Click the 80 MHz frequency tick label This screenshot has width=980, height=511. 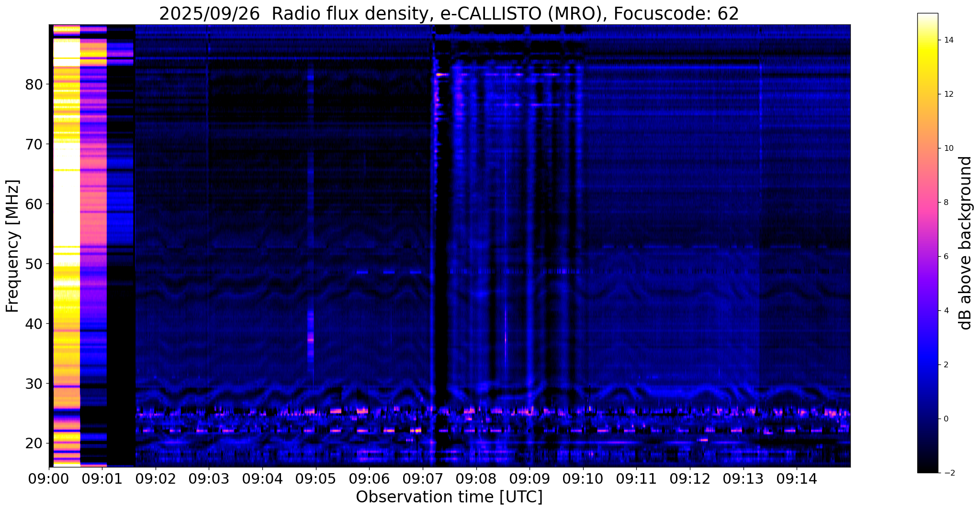pos(34,84)
